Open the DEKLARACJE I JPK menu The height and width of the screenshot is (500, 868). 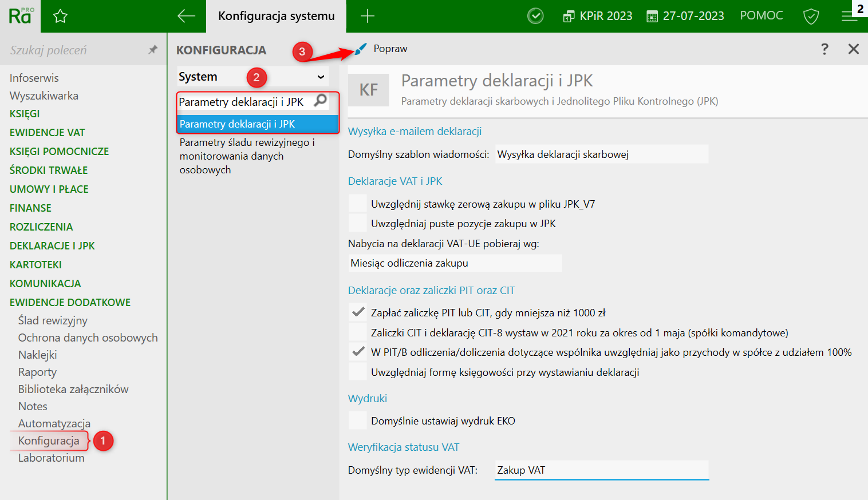point(52,245)
